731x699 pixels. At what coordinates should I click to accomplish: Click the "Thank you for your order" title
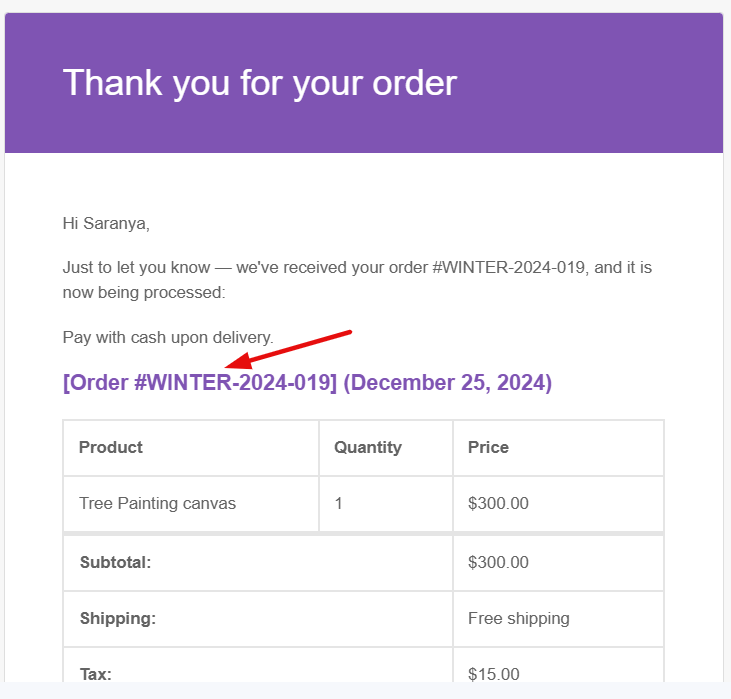tap(260, 82)
